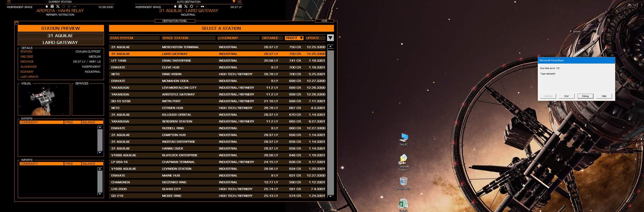Select the McKee Ring station row
Image resolution: width=644 pixels, height=212 pixels.
coord(217,196)
